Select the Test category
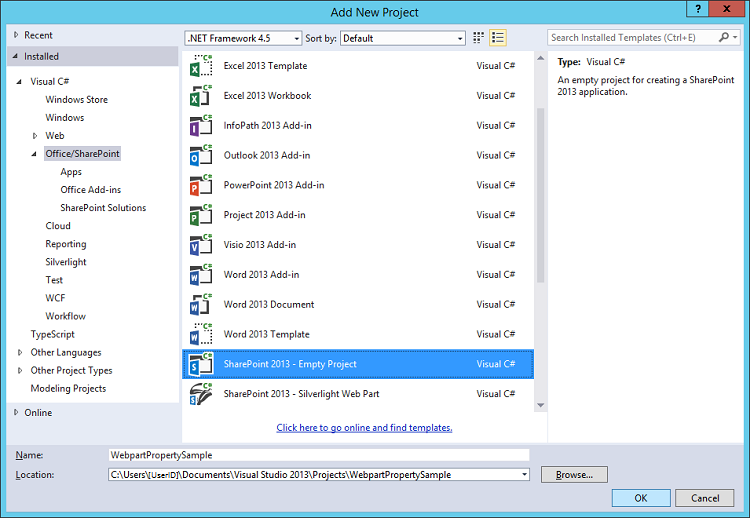Screen dimensions: 750x518 54,280
